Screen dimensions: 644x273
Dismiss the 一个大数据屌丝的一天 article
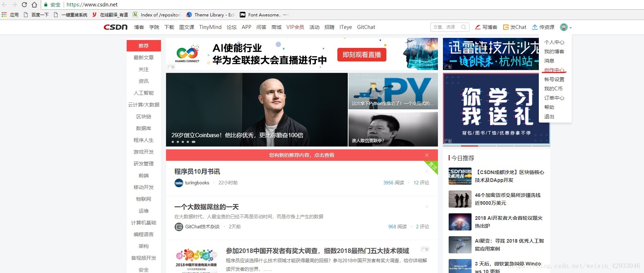[427, 207]
